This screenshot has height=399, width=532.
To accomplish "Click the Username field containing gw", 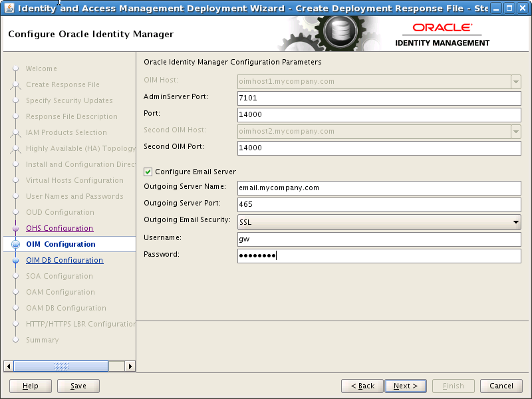I will click(379, 239).
